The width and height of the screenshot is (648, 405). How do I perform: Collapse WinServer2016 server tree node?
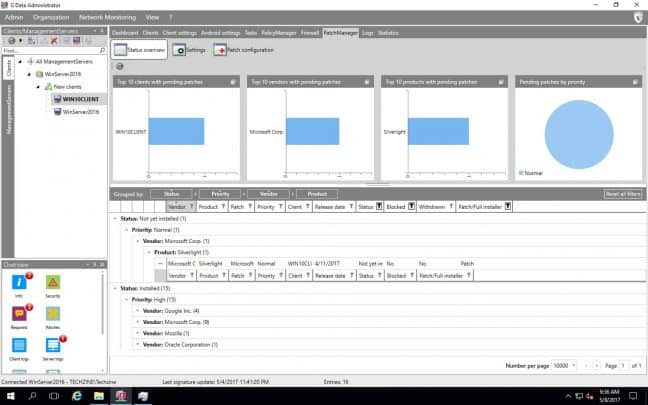29,74
